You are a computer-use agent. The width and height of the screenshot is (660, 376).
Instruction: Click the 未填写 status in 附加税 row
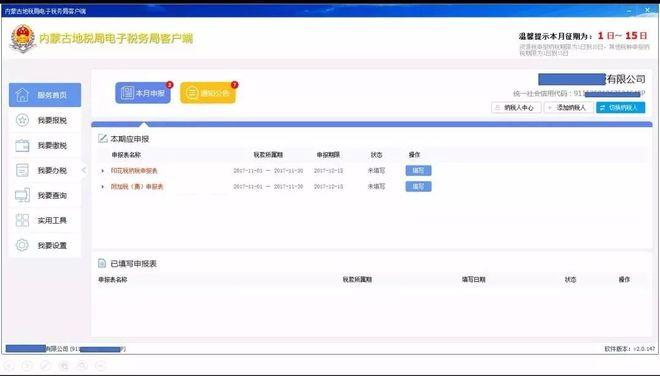click(x=376, y=187)
